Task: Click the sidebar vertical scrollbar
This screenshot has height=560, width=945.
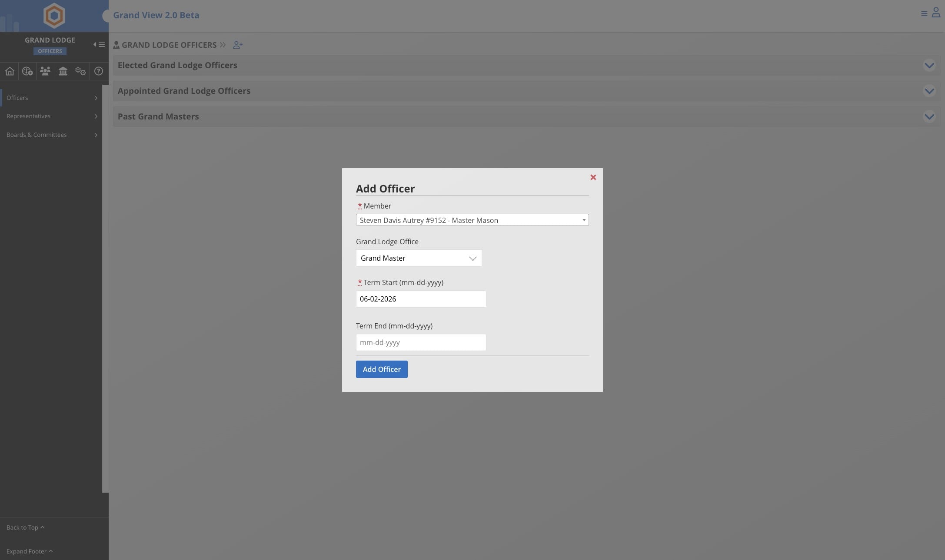Action: click(105, 288)
